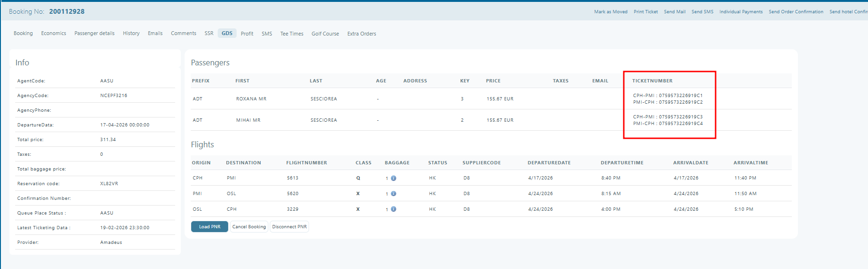The image size is (868, 269).
Task: Open the Economics tab
Action: [53, 34]
